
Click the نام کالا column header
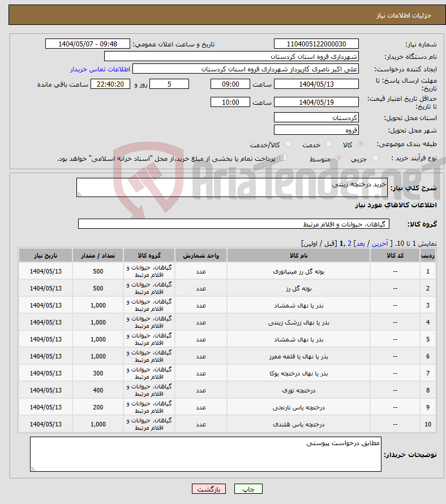coord(298,255)
